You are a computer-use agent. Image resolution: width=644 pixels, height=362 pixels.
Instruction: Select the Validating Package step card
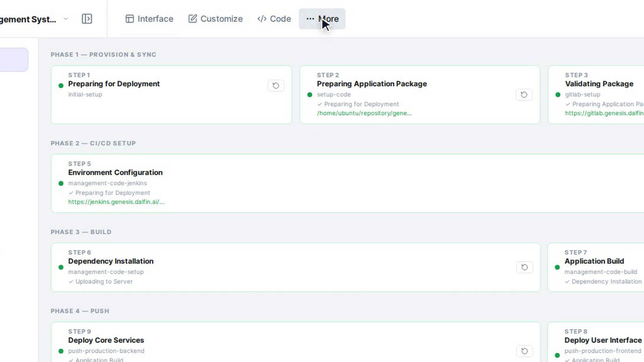[596, 95]
